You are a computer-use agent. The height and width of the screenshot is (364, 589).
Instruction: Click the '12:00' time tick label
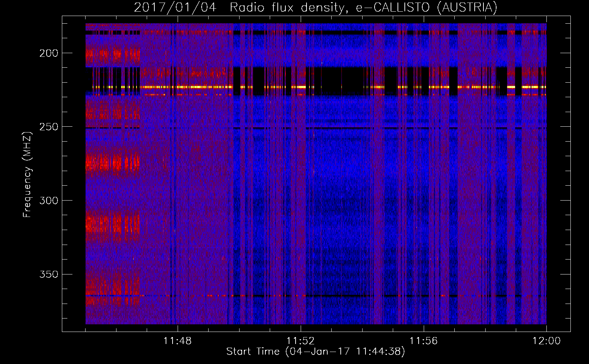click(546, 341)
